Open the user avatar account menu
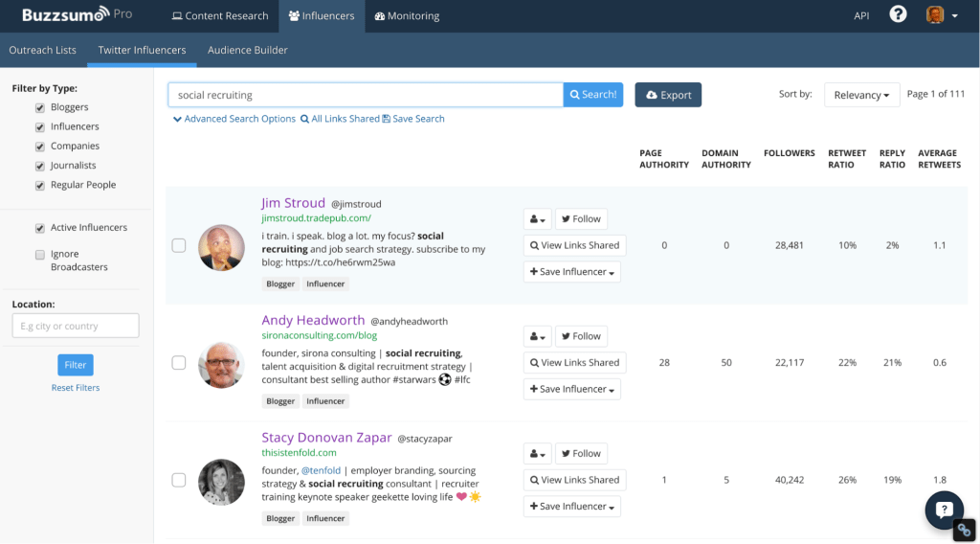Viewport: 980px width, 544px height. click(942, 15)
